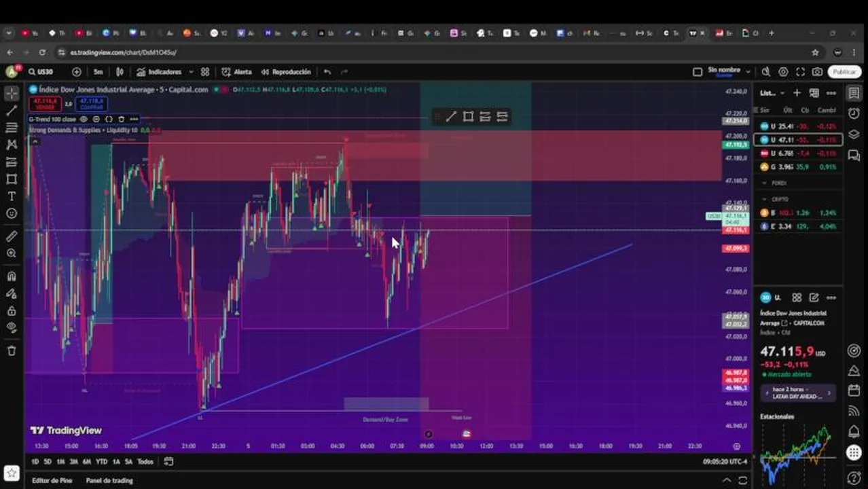This screenshot has height=489, width=868.
Task: Open the 5m interval selector
Action: (x=98, y=71)
